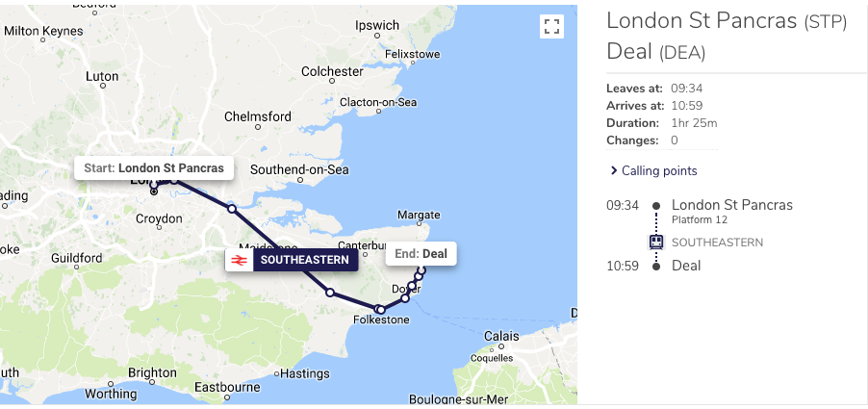Toggle fullscreen map view
This screenshot has width=868, height=409.
click(552, 26)
